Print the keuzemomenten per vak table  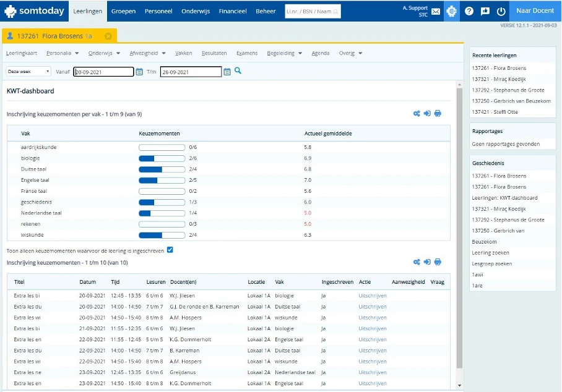[x=438, y=114]
